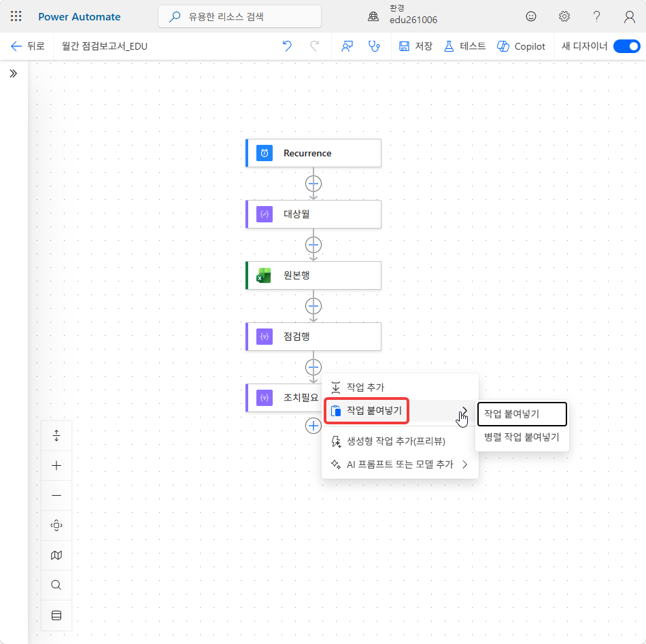Select 작업 붙여넣기 in the submenu
Viewport: 646px width, 644px height.
(522, 413)
